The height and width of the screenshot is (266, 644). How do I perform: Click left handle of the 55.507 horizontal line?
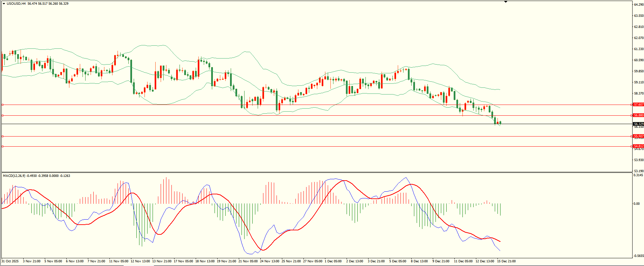tap(3, 136)
